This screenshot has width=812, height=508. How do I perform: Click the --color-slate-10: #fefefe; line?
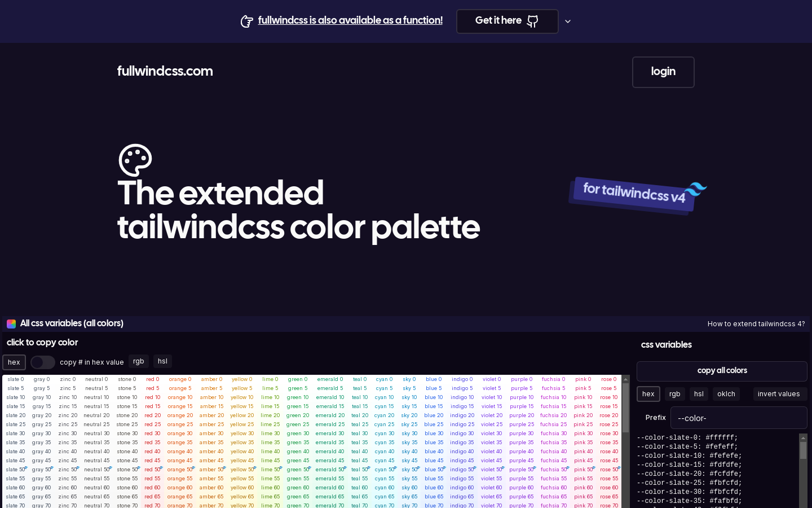(x=689, y=456)
